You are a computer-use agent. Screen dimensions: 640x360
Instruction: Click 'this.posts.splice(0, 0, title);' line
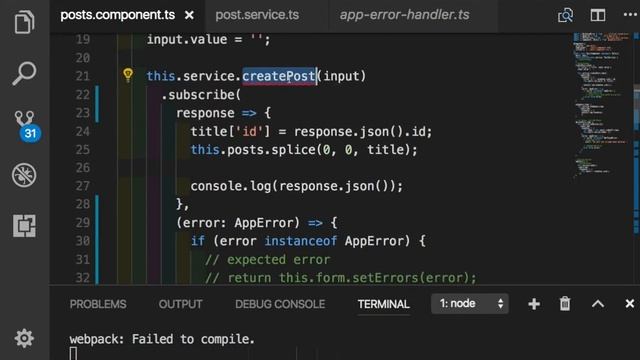pyautogui.click(x=304, y=150)
